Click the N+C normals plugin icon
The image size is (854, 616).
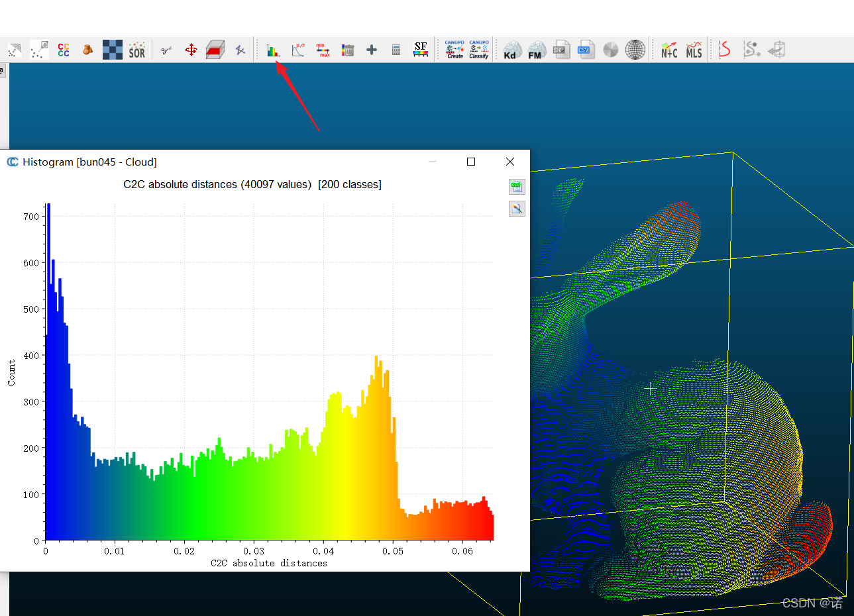pos(669,49)
